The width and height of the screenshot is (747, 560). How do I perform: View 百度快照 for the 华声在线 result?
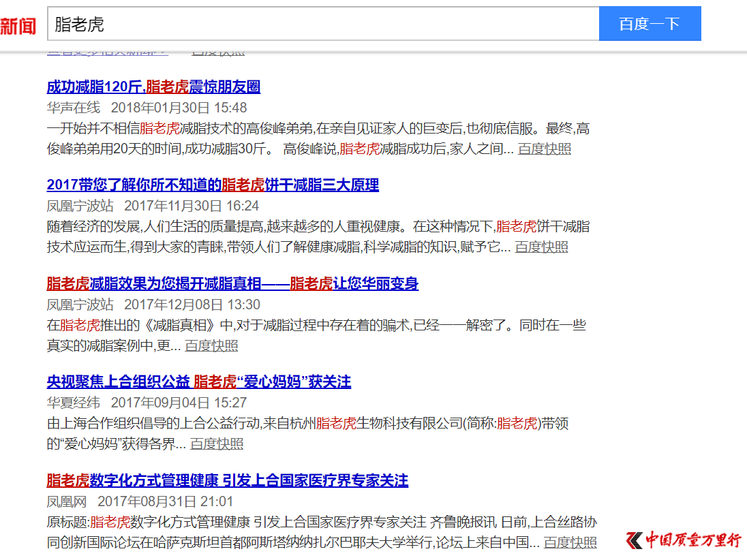tap(544, 149)
